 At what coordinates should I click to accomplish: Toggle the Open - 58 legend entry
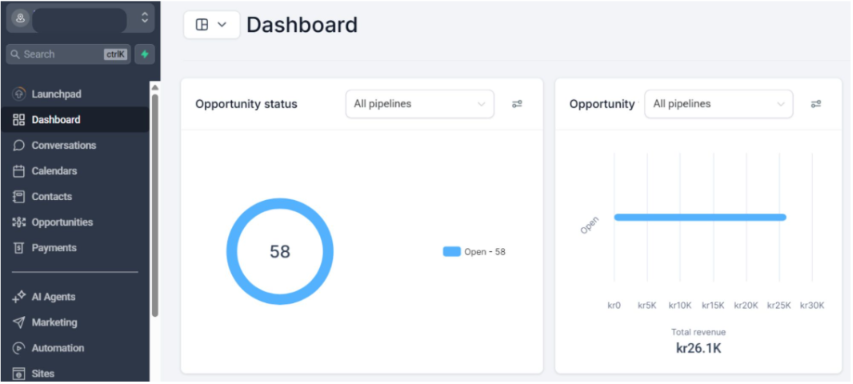(x=474, y=252)
